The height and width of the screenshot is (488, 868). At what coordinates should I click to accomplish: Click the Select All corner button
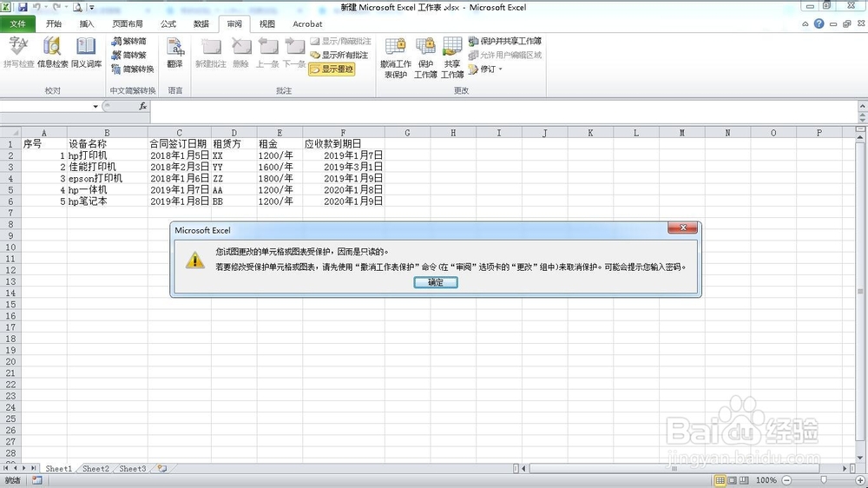click(10, 133)
